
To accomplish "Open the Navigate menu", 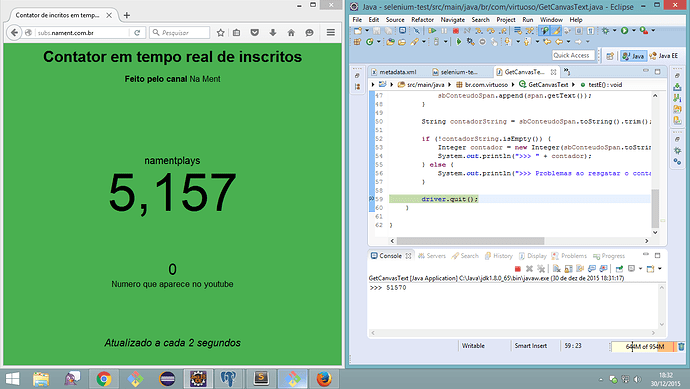I will 452,20.
